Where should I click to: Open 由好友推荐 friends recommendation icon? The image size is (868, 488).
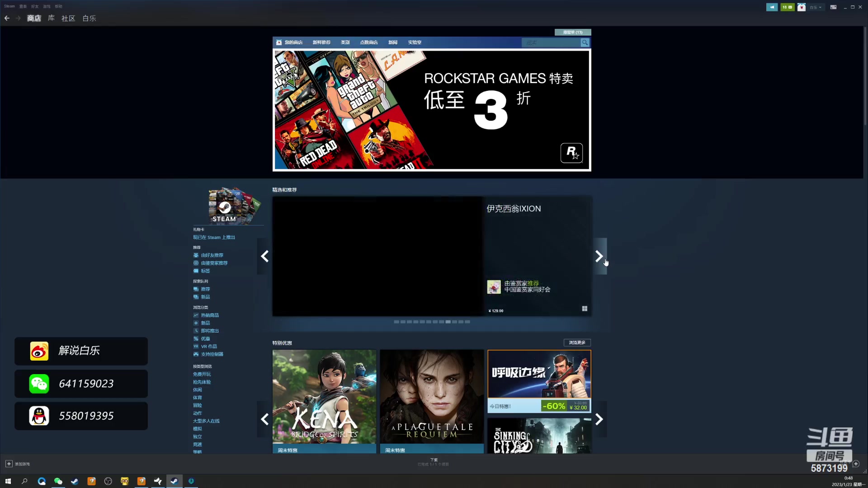pyautogui.click(x=196, y=255)
